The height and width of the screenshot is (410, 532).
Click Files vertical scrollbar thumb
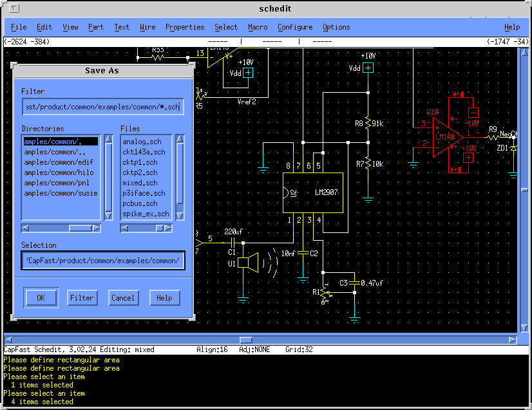point(180,173)
